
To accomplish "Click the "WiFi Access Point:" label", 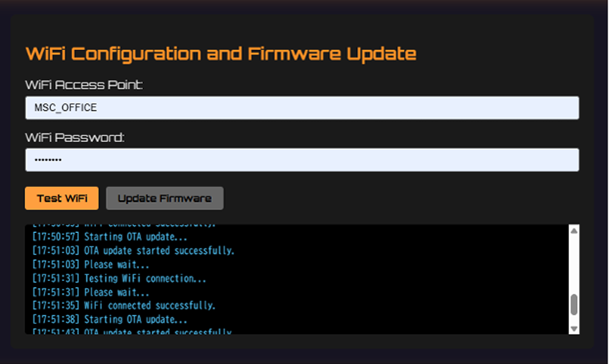I will click(84, 85).
